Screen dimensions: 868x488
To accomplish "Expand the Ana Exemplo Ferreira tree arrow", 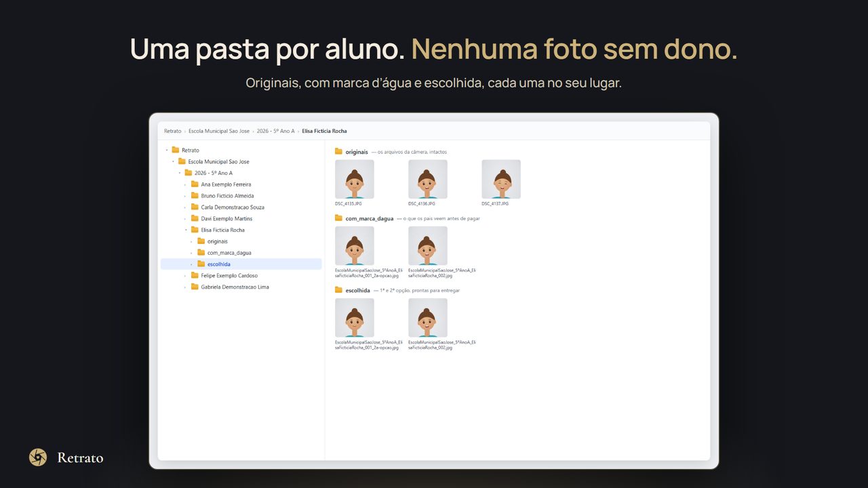I will tap(186, 184).
